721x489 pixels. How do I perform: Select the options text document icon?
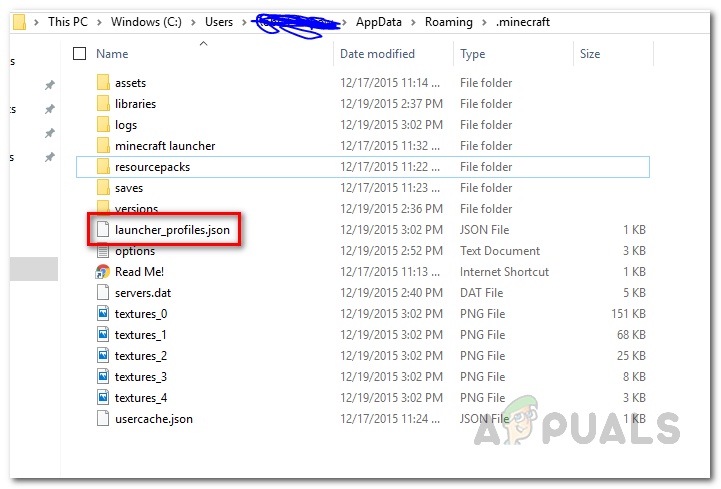tap(103, 251)
